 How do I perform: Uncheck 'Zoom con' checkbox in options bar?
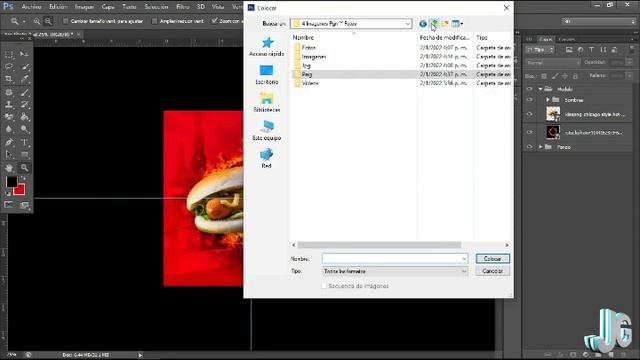coord(214,21)
